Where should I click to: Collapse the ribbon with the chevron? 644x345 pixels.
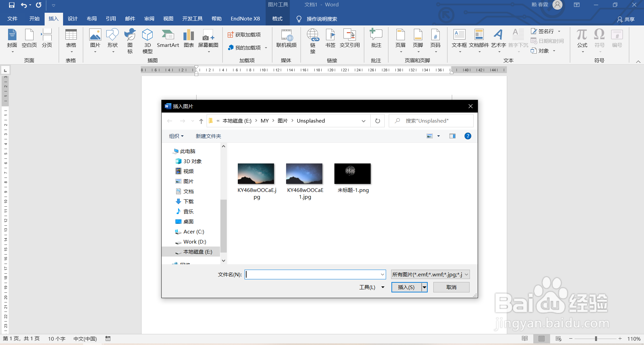point(638,62)
